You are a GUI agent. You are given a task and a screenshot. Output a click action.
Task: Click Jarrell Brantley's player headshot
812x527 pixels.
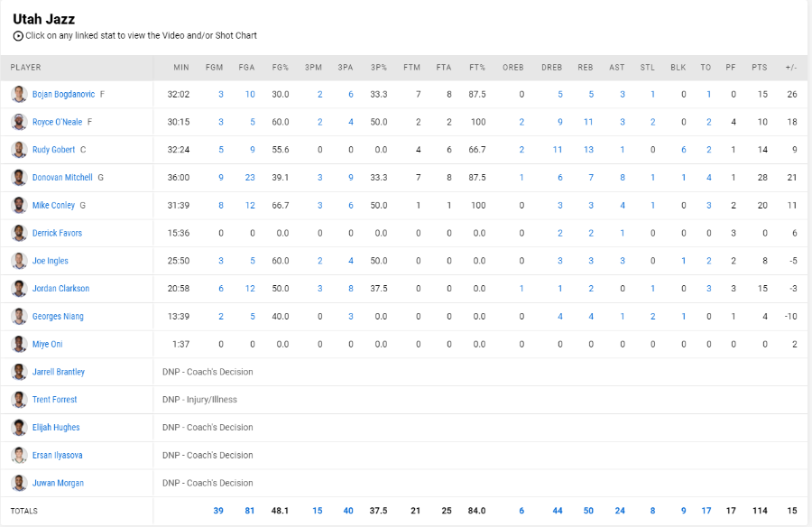[19, 372]
